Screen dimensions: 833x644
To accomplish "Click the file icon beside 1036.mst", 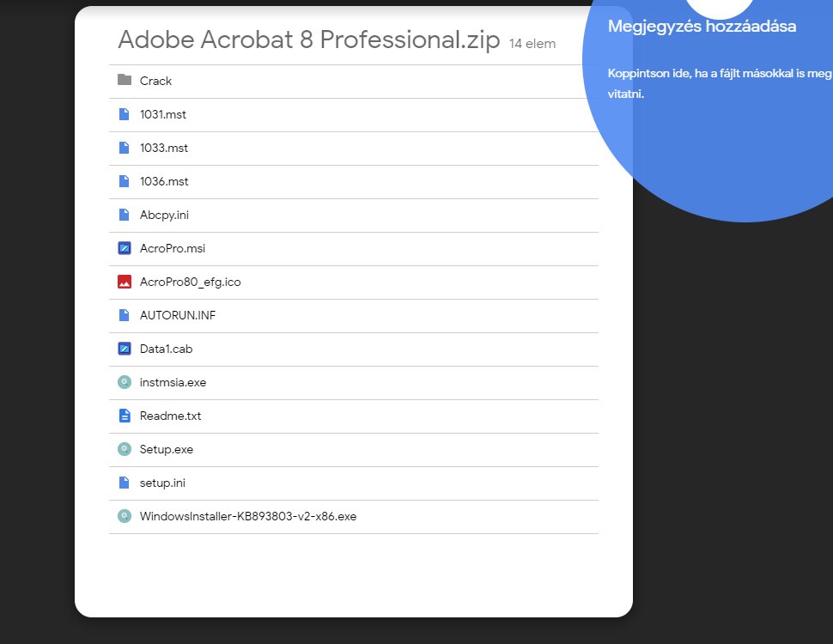I will [x=124, y=181].
